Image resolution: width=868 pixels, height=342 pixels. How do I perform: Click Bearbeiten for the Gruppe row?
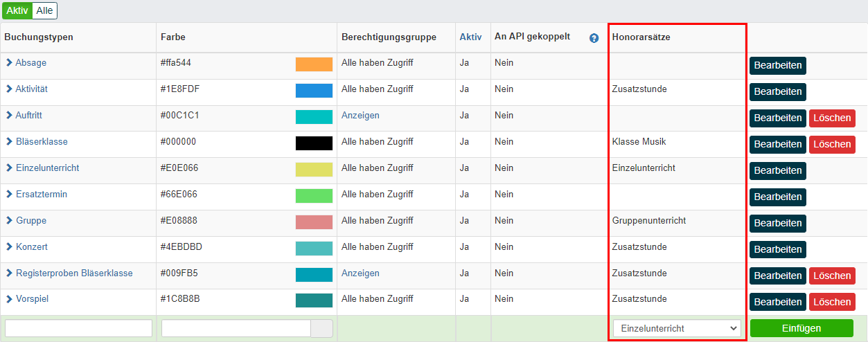tap(778, 224)
